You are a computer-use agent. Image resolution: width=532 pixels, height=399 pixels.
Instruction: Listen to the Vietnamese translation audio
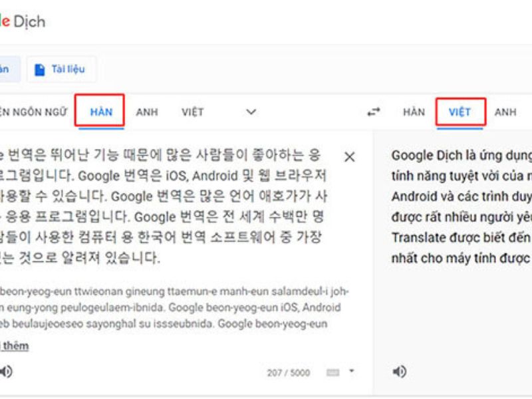[x=400, y=372]
